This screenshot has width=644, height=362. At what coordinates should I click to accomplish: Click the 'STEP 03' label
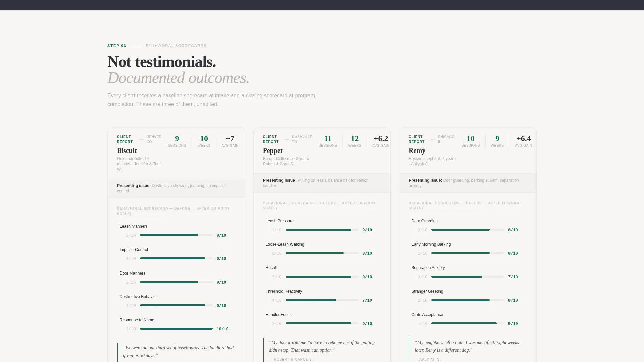tap(117, 46)
